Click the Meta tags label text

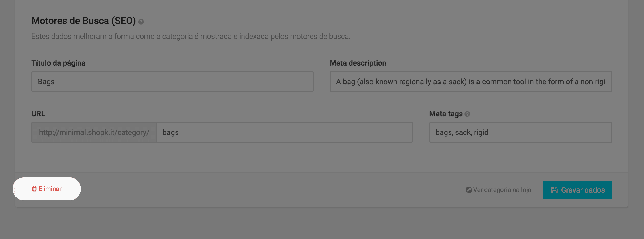(446, 114)
